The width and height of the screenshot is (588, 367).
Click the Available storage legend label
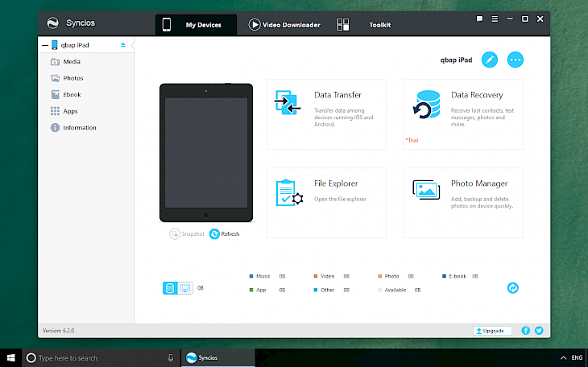click(x=395, y=291)
